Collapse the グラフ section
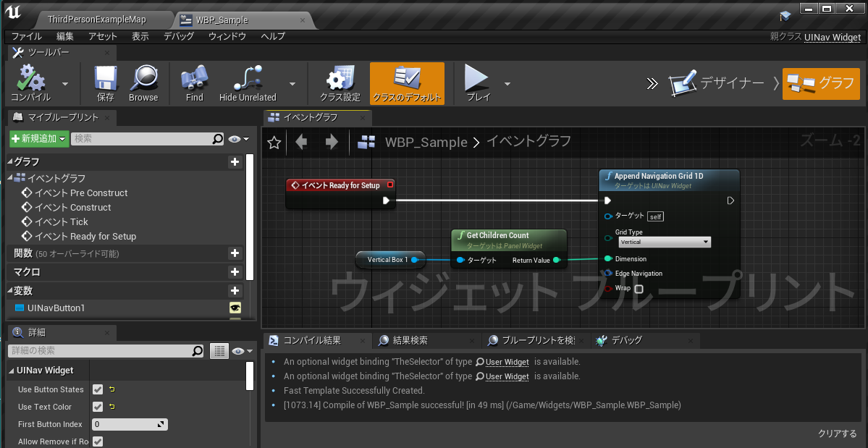This screenshot has height=448, width=868. (x=9, y=161)
